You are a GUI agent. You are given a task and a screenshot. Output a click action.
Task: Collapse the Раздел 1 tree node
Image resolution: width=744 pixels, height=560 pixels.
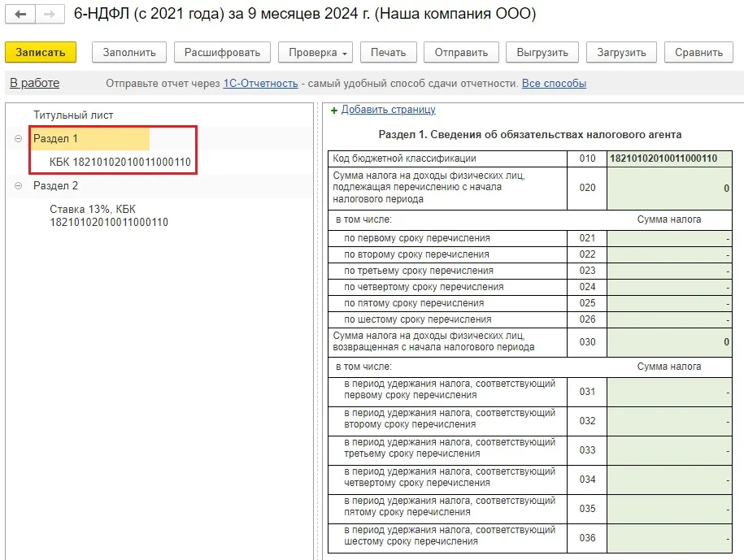point(18,139)
